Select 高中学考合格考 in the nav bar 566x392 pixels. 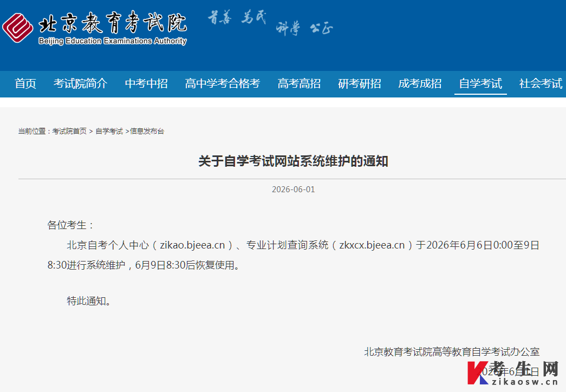tap(223, 83)
